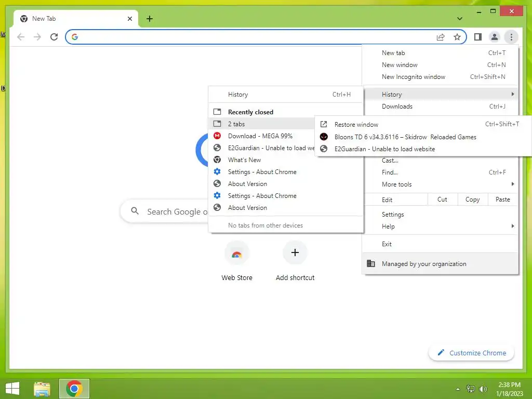The width and height of the screenshot is (532, 399).
Task: Click the Paste button
Action: click(502, 199)
